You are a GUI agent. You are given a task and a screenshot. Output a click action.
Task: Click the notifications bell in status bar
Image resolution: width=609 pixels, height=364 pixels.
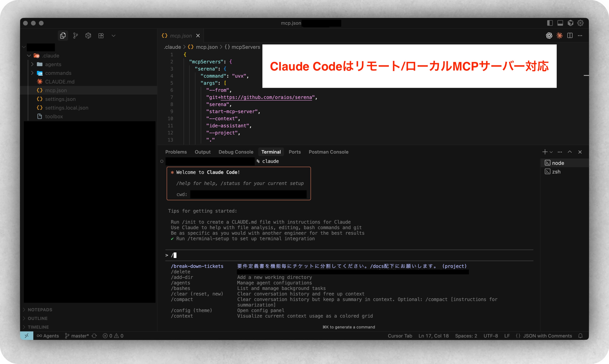tap(580, 336)
